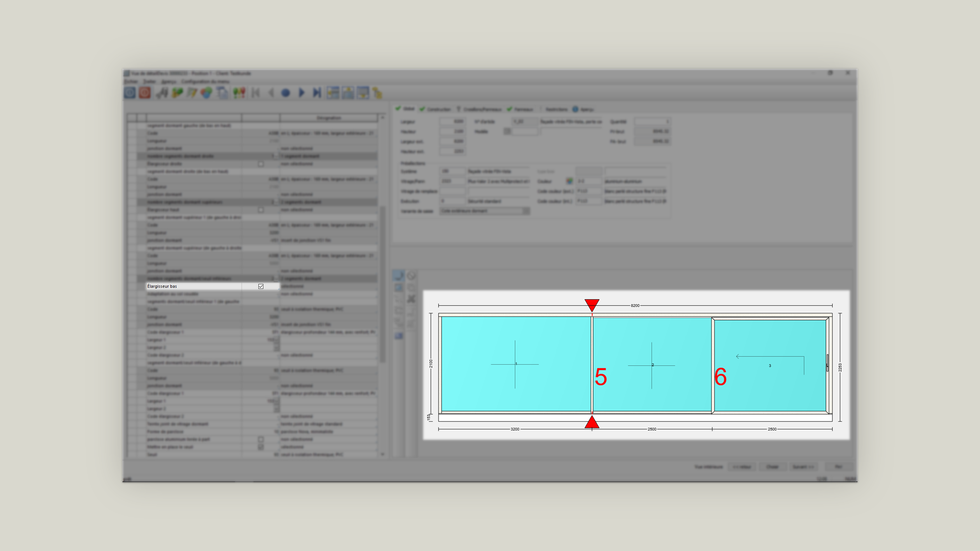Click the parameter list scroll-down arrow

(x=382, y=454)
